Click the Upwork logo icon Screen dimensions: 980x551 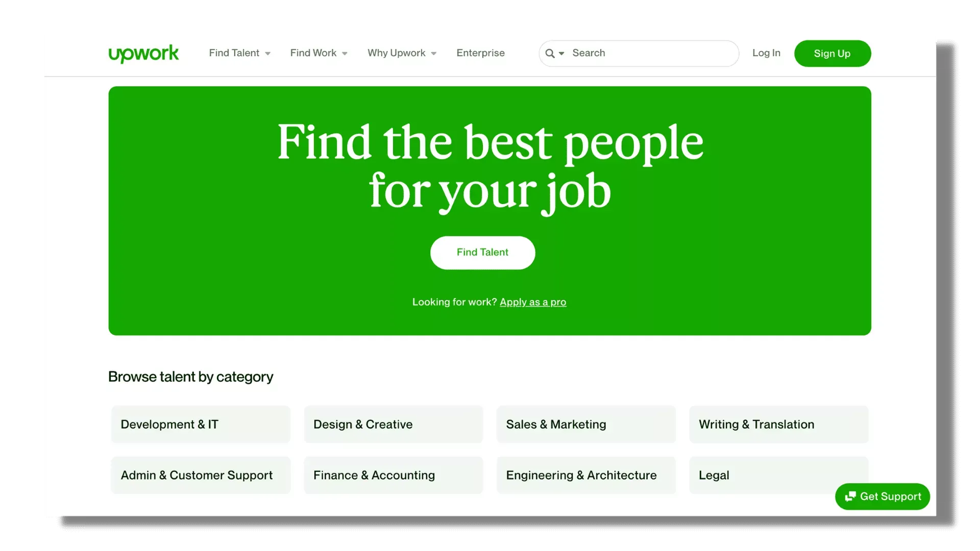coord(143,54)
